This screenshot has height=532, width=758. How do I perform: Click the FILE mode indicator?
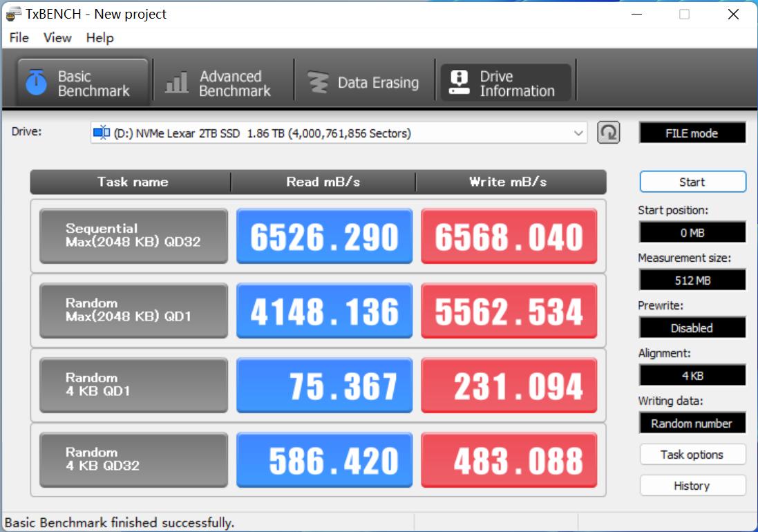click(692, 132)
